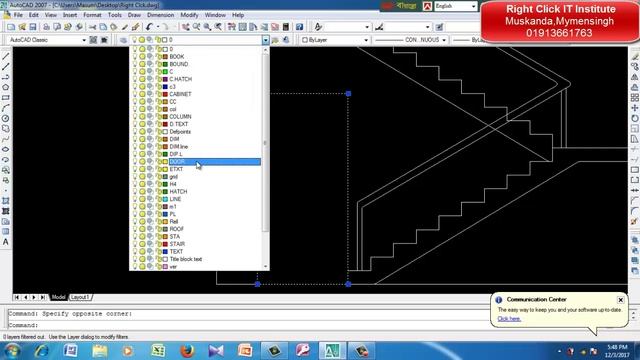This screenshot has height=360, width=640.
Task: Click the Save icon in the toolbar
Action: point(33,27)
